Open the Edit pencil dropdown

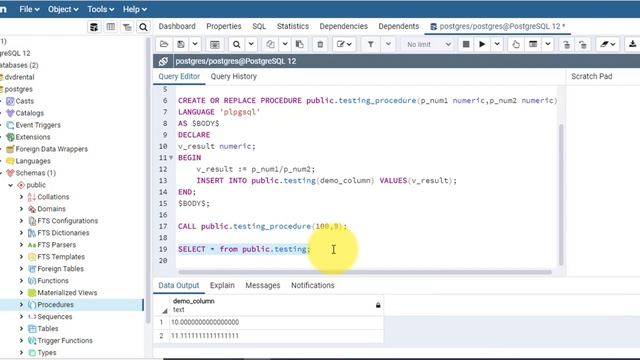pyautogui.click(x=344, y=44)
